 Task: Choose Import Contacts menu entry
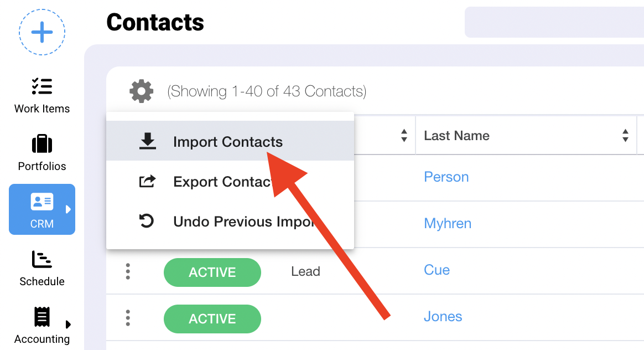[x=227, y=142]
